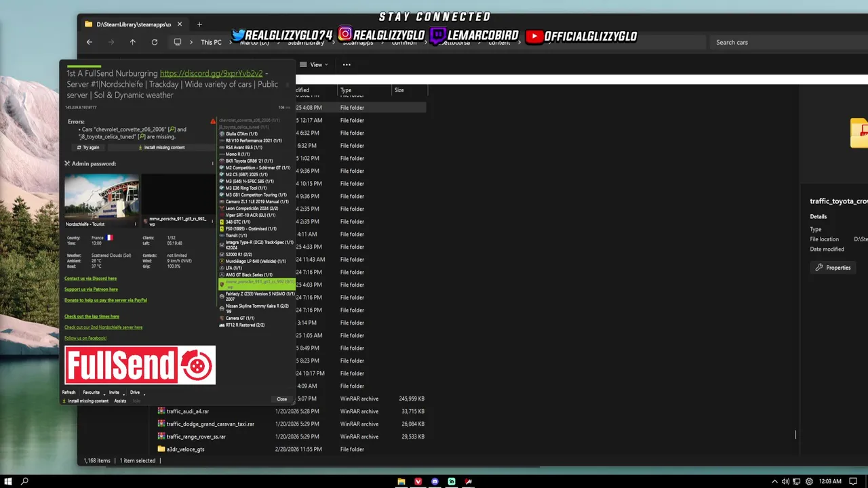This screenshot has height=488, width=868.
Task: Click the FullSend banner image
Action: [x=140, y=365]
